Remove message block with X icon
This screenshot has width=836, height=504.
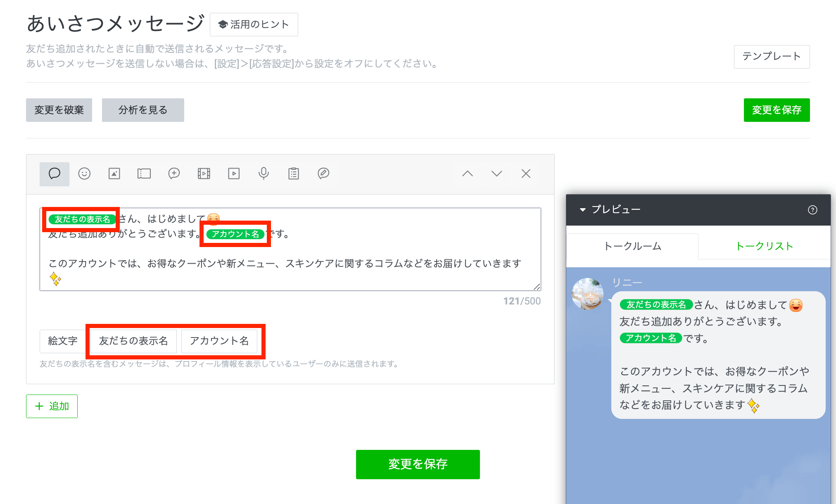[526, 174]
